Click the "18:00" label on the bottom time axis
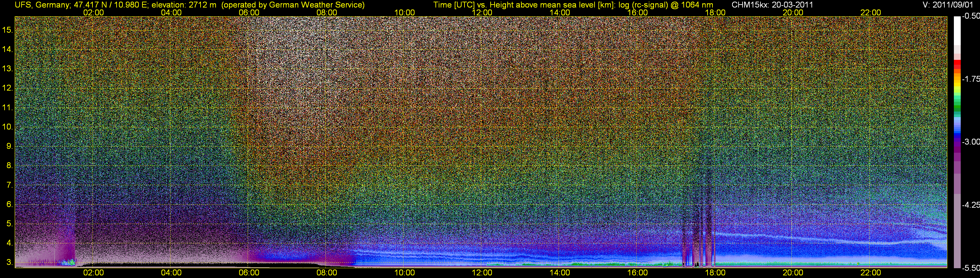This screenshot has width=980, height=278. (x=715, y=273)
